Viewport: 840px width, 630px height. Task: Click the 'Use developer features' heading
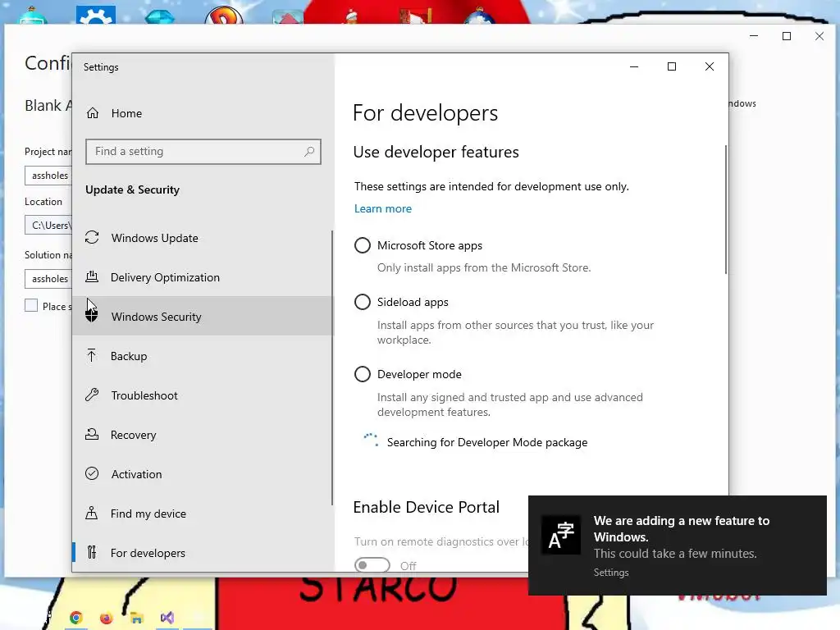pos(436,152)
